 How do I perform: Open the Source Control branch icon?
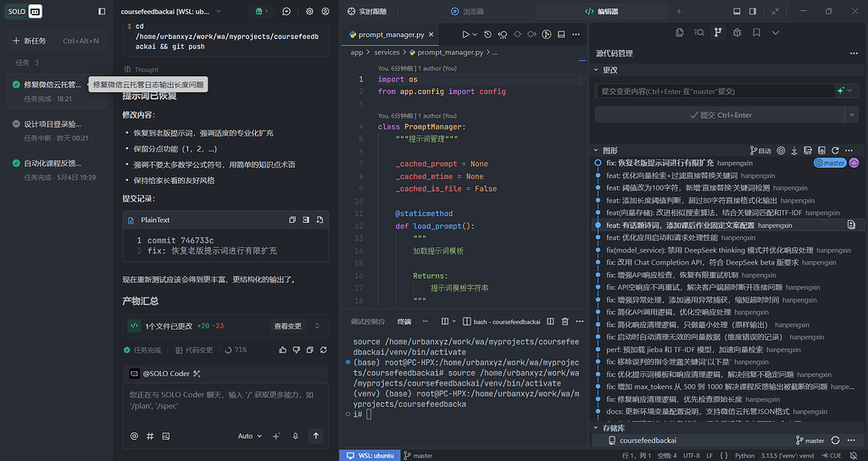pyautogui.click(x=718, y=33)
